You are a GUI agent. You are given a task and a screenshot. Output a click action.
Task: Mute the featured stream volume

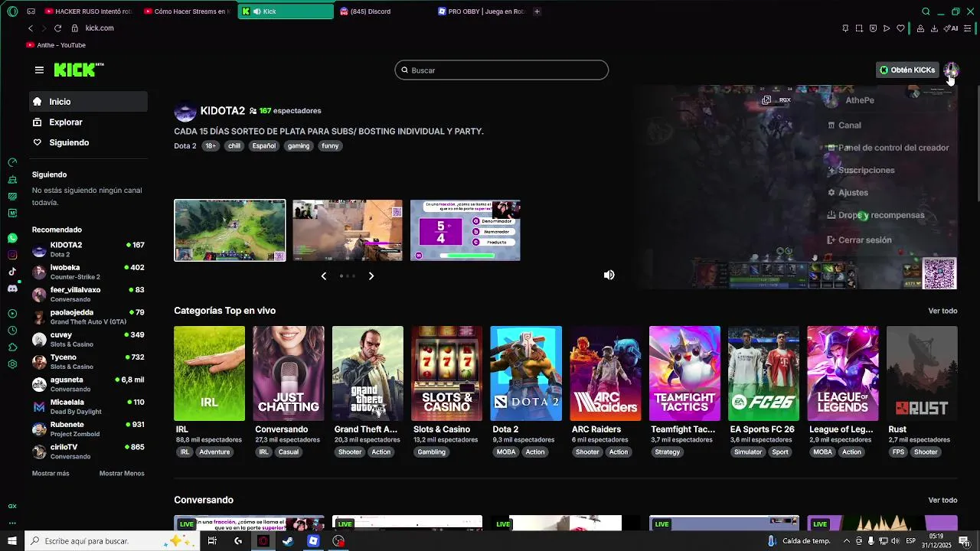[x=609, y=275]
